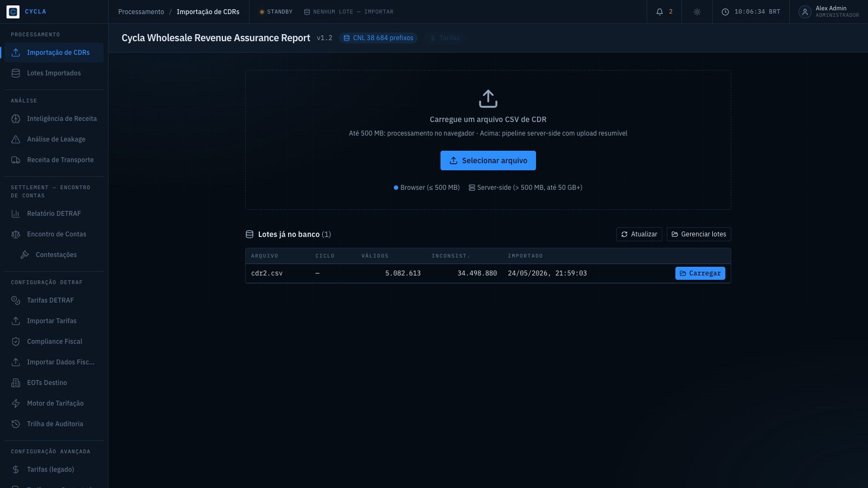Click the 5.082.613 válidos value
Viewport: 868px width, 488px height.
click(x=403, y=273)
